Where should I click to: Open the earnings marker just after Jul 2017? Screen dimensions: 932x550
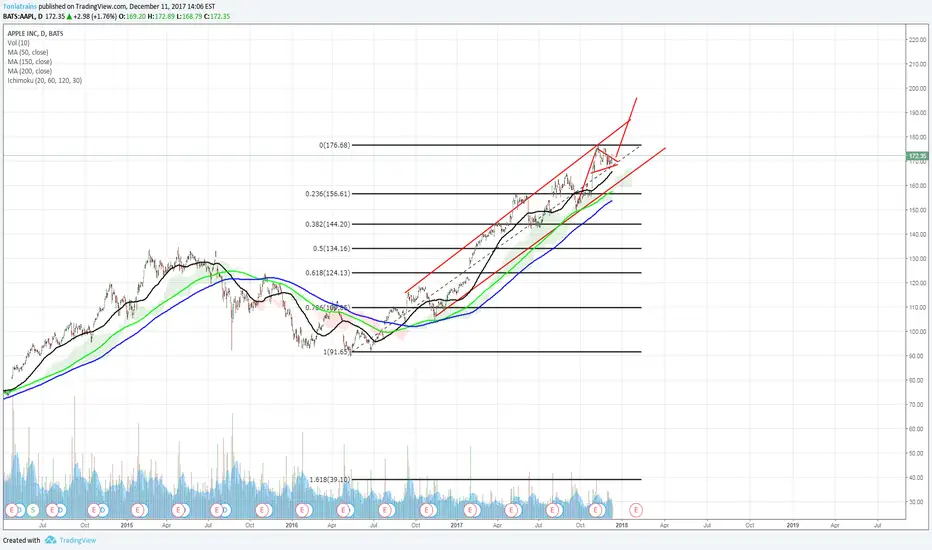(553, 510)
